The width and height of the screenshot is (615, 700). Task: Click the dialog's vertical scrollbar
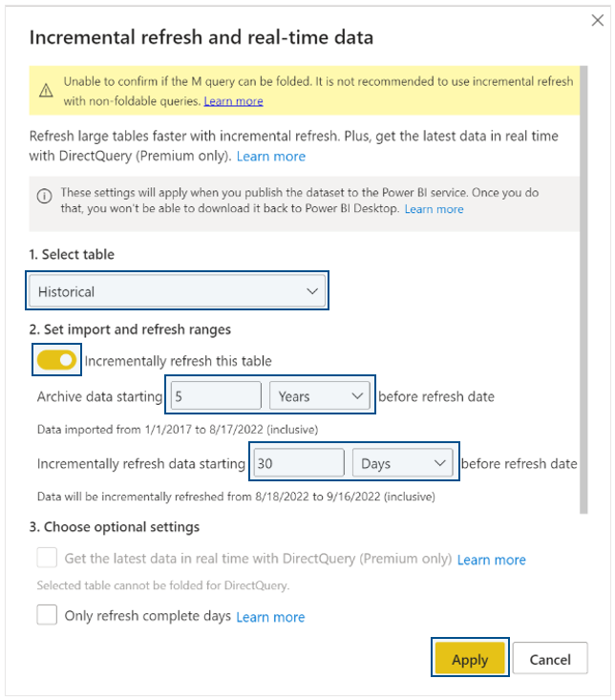pyautogui.click(x=583, y=289)
